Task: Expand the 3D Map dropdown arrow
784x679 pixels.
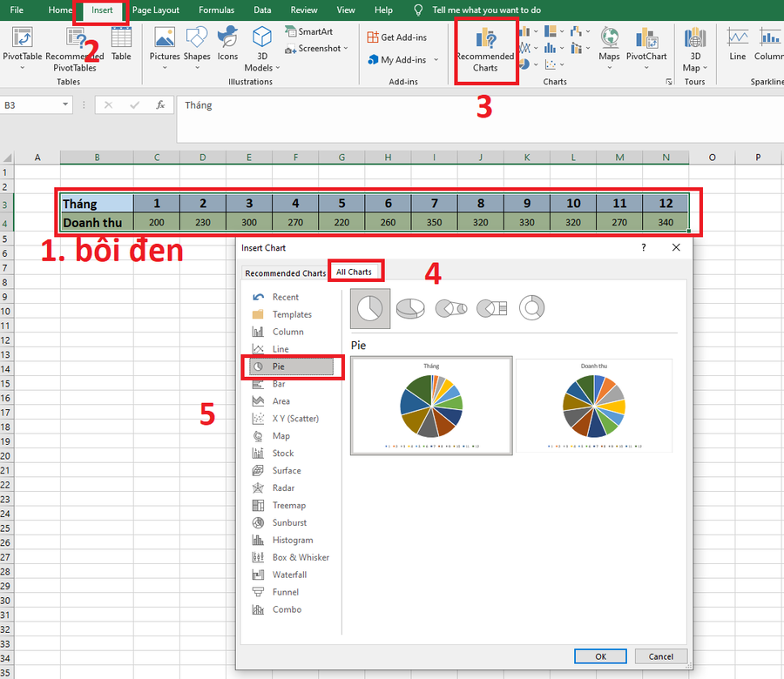Action: point(705,67)
